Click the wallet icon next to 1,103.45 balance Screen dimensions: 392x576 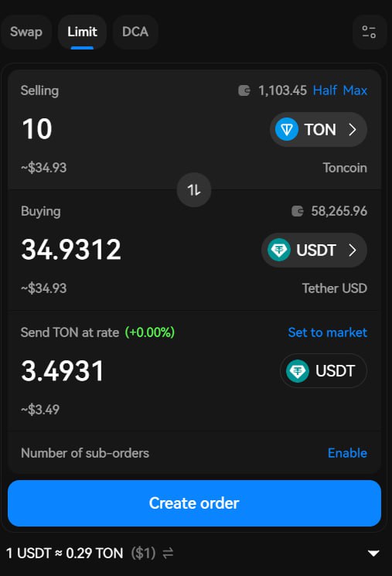[244, 90]
